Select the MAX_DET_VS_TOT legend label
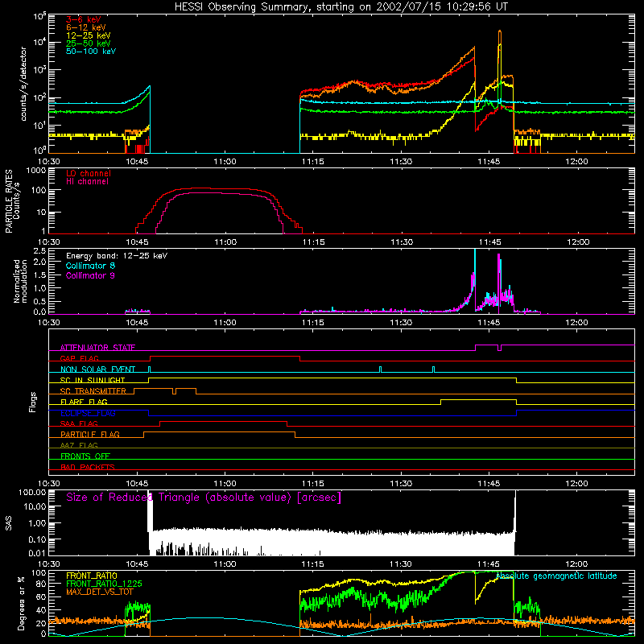This screenshot has height=644, width=644. tap(100, 592)
